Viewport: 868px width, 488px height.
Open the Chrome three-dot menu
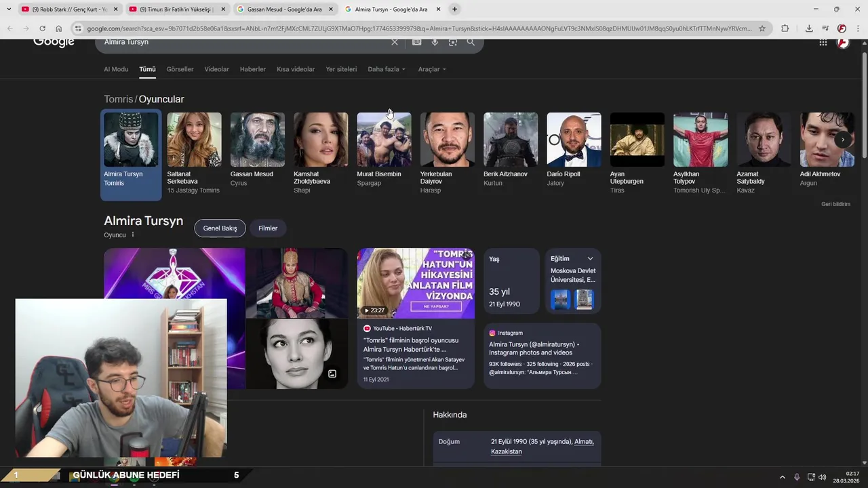pyautogui.click(x=858, y=28)
